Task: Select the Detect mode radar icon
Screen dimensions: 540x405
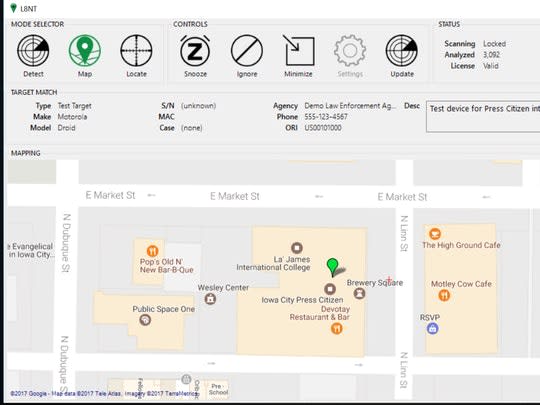Action: (x=33, y=51)
